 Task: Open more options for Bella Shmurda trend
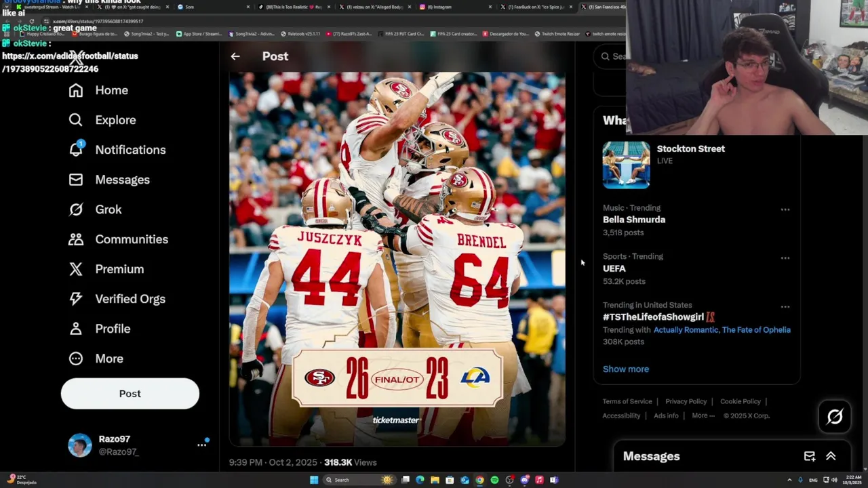tap(785, 209)
